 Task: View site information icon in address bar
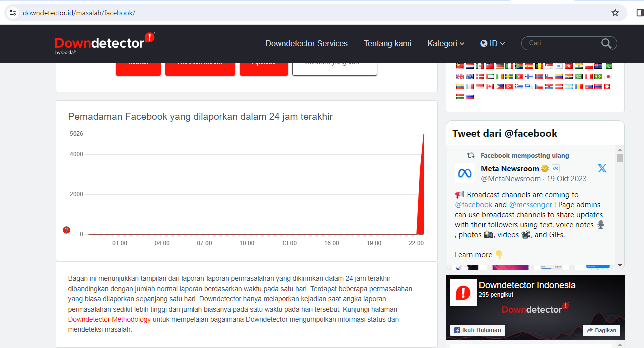click(x=13, y=13)
